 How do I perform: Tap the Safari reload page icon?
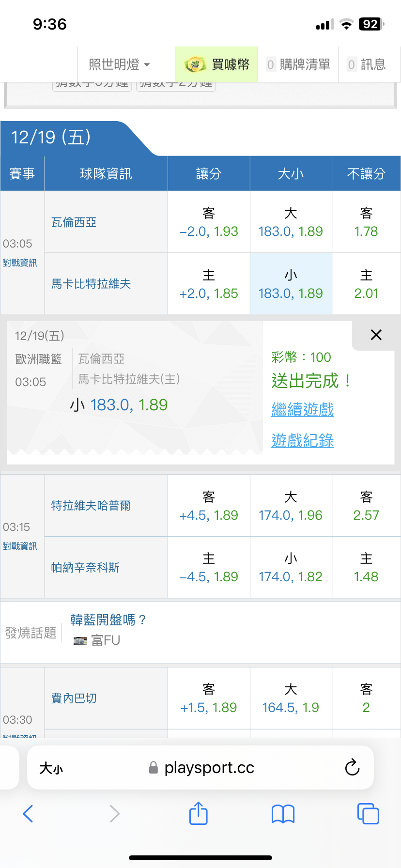click(352, 767)
